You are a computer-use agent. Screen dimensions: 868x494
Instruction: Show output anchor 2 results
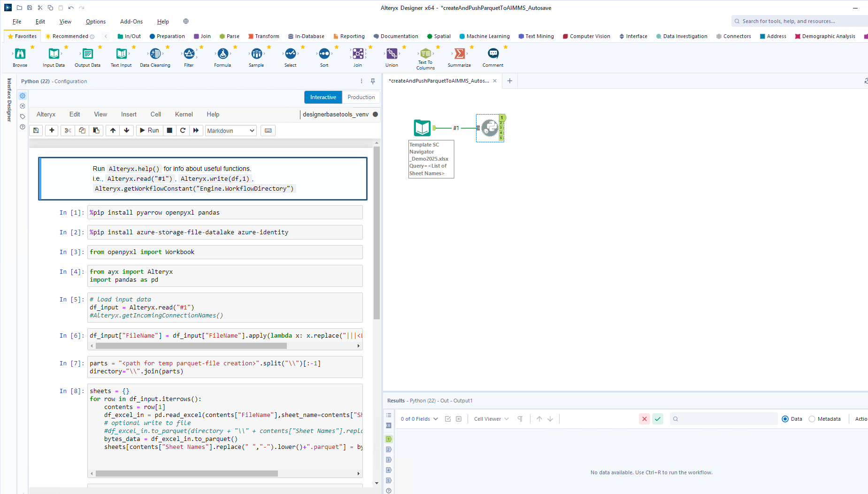(x=389, y=449)
